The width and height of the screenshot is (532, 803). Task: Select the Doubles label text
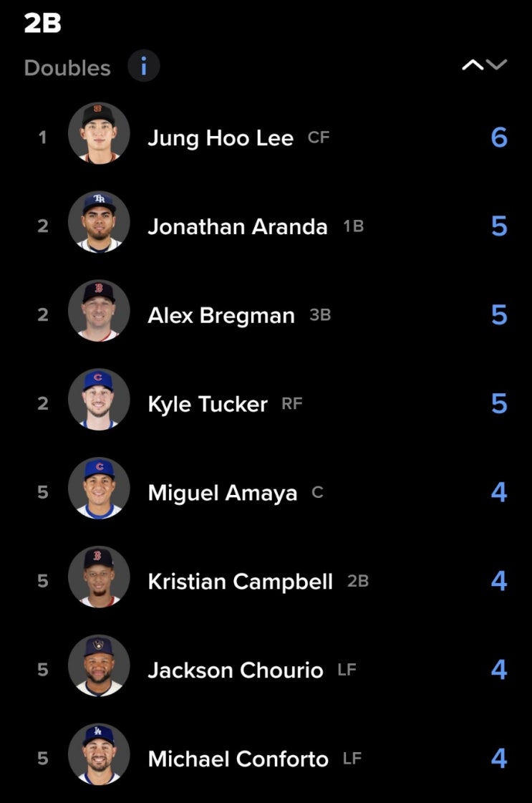click(x=67, y=67)
